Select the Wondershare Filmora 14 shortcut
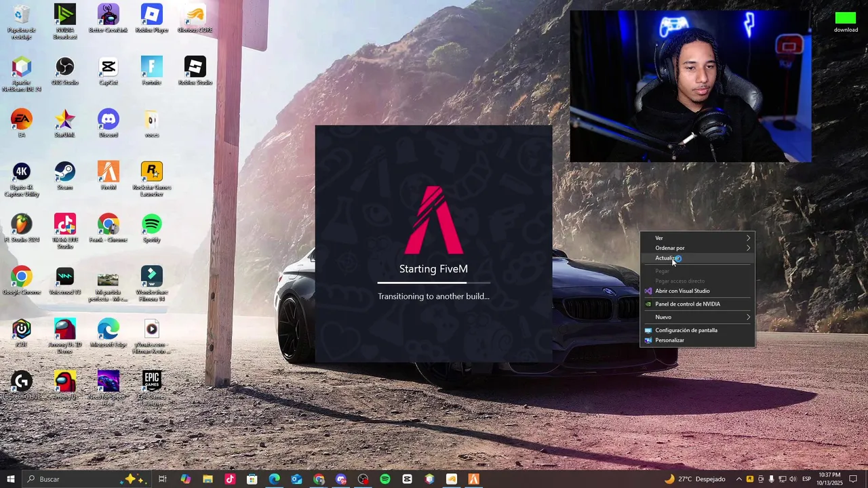Viewport: 868px width, 488px height. 152,284
